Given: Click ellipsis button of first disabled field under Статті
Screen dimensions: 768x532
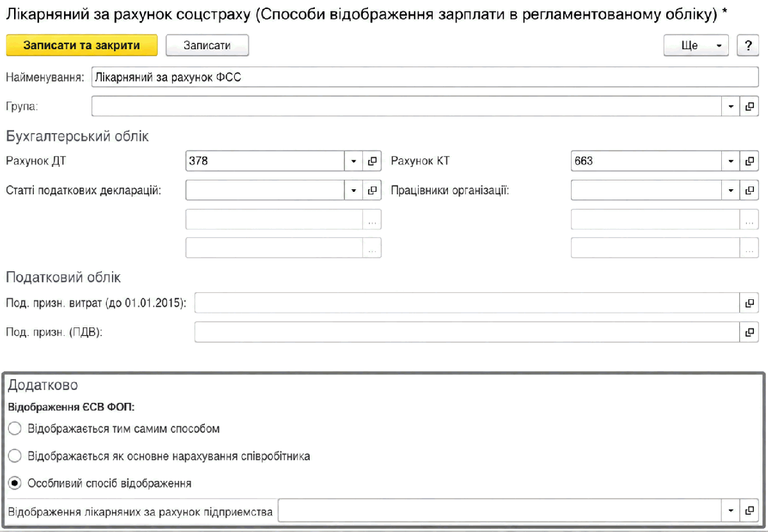Looking at the screenshot, I should coord(372,219).
